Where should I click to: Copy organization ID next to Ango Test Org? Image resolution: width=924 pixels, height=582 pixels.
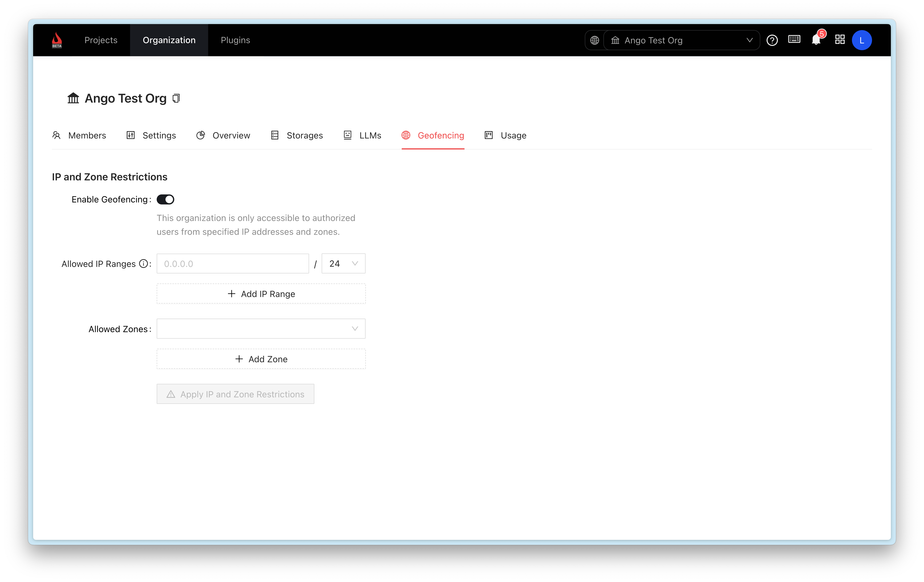tap(176, 99)
